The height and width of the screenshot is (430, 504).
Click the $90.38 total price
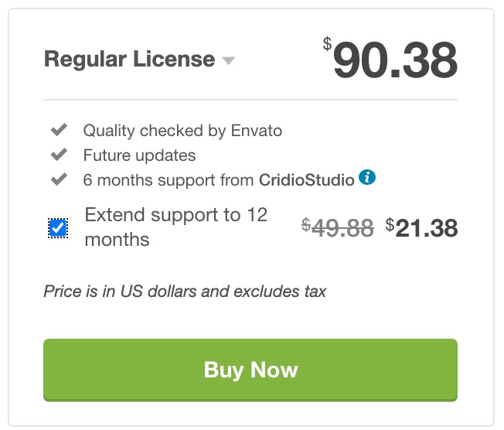coord(390,59)
